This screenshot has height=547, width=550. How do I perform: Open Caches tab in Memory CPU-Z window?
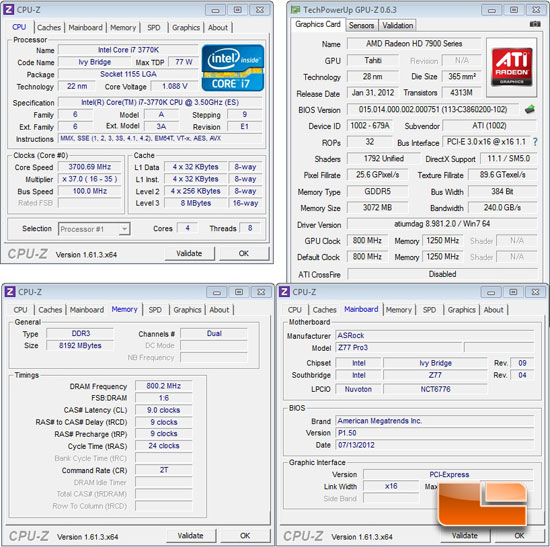(50, 310)
